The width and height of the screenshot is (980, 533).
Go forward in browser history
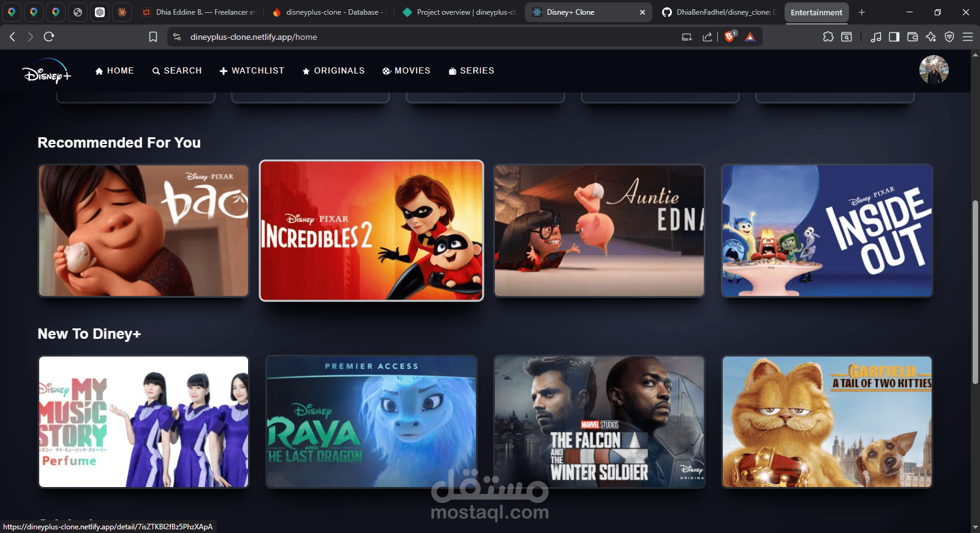tap(30, 37)
